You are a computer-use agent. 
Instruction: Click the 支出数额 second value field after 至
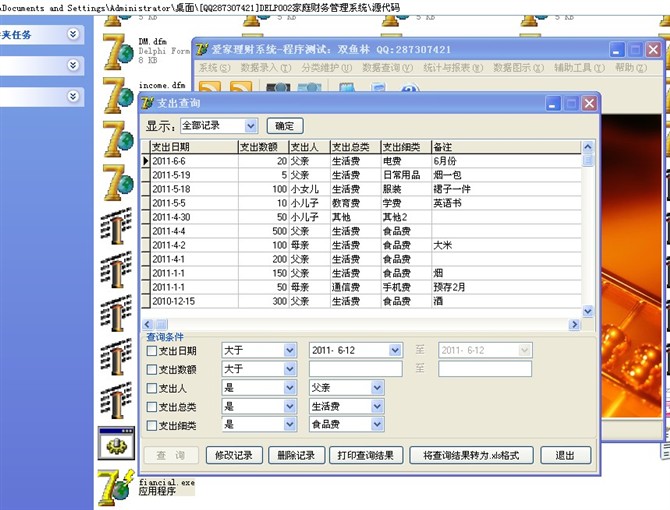coord(485,369)
